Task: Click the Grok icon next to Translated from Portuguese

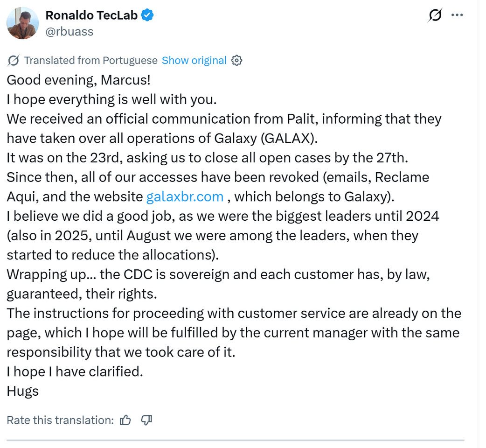Action: click(14, 61)
